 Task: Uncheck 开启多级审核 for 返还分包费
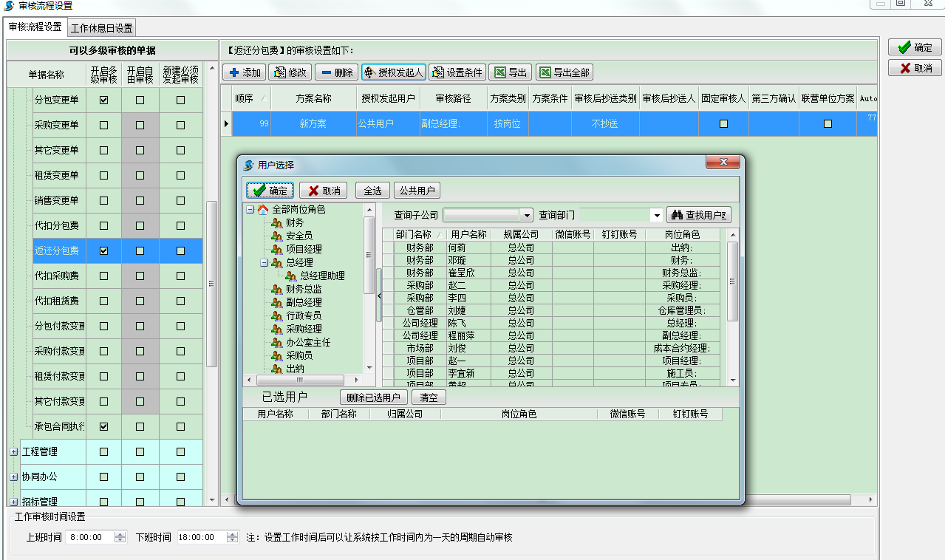102,250
